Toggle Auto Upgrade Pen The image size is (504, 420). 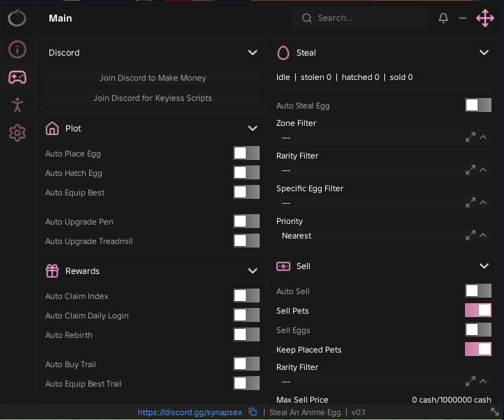(246, 221)
